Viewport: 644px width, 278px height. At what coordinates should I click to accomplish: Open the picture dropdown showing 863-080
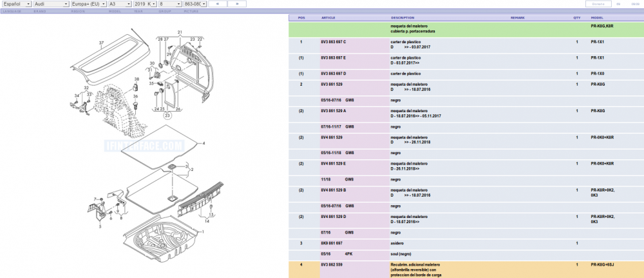[195, 4]
